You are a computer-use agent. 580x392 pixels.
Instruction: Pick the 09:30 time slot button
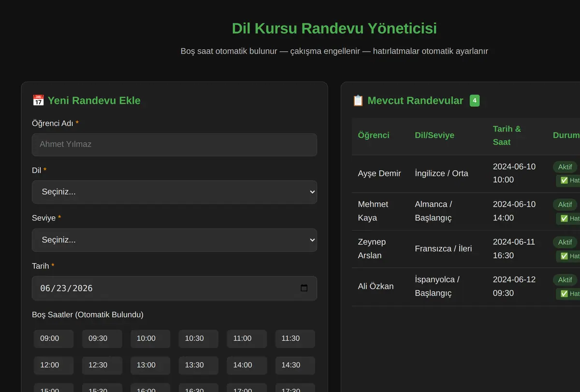pos(102,338)
